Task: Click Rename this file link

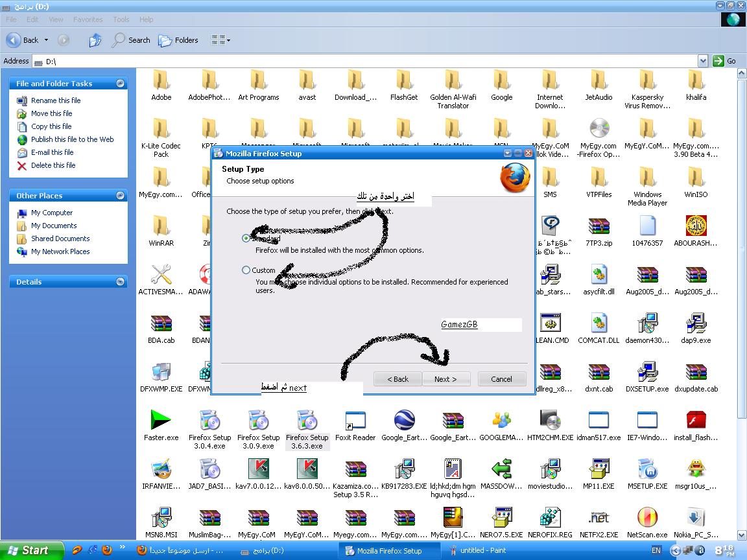Action: point(56,100)
